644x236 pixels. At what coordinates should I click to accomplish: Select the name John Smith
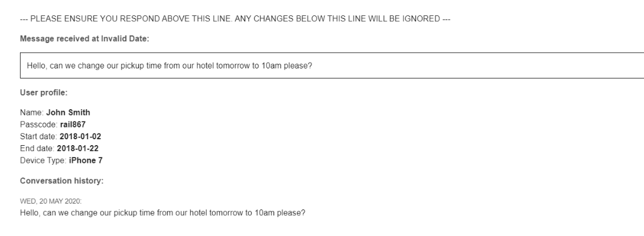tap(68, 113)
